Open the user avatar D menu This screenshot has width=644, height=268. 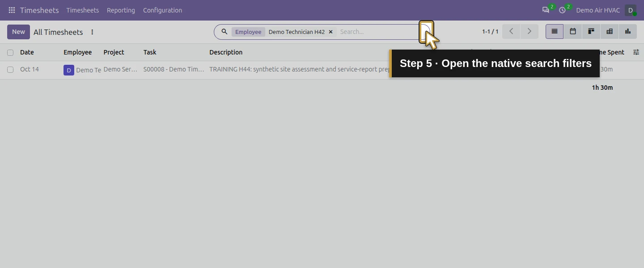(631, 10)
